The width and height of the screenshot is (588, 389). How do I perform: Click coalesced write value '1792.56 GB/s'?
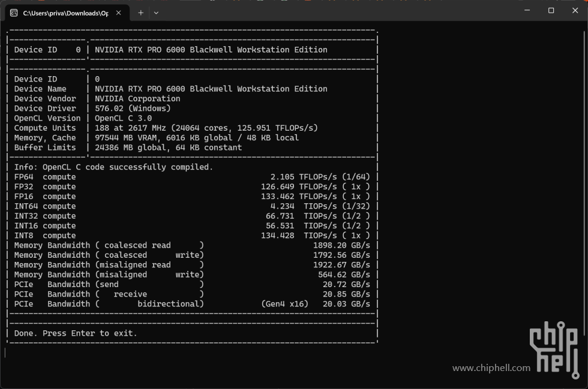341,255
